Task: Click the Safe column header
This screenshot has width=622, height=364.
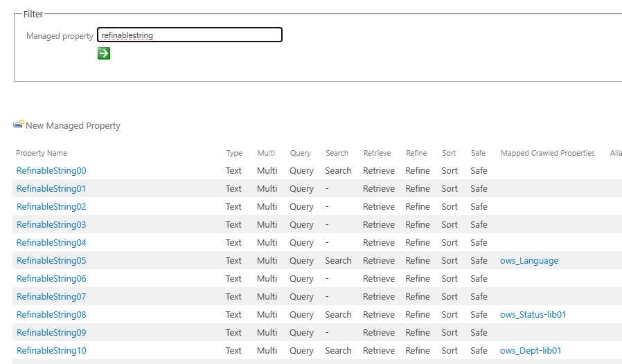Action: click(479, 153)
